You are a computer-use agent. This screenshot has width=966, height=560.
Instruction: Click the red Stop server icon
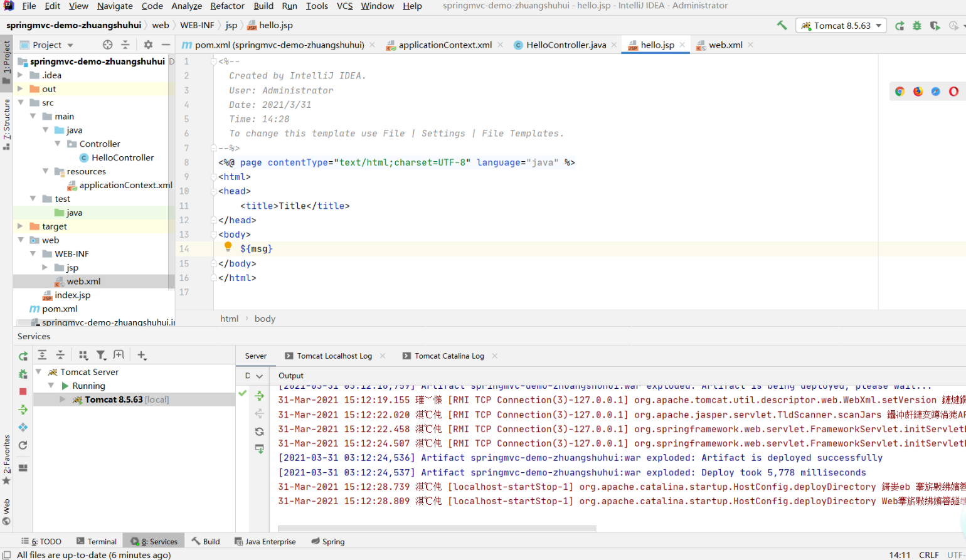(x=23, y=391)
